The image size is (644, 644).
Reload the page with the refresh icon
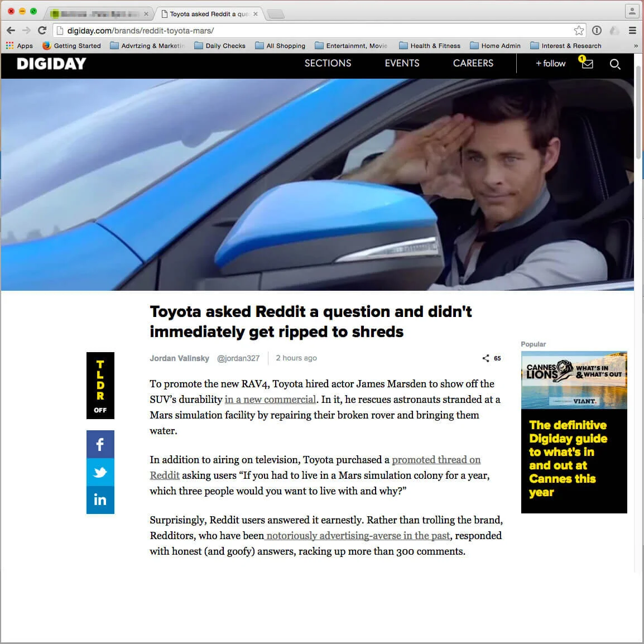[x=42, y=30]
